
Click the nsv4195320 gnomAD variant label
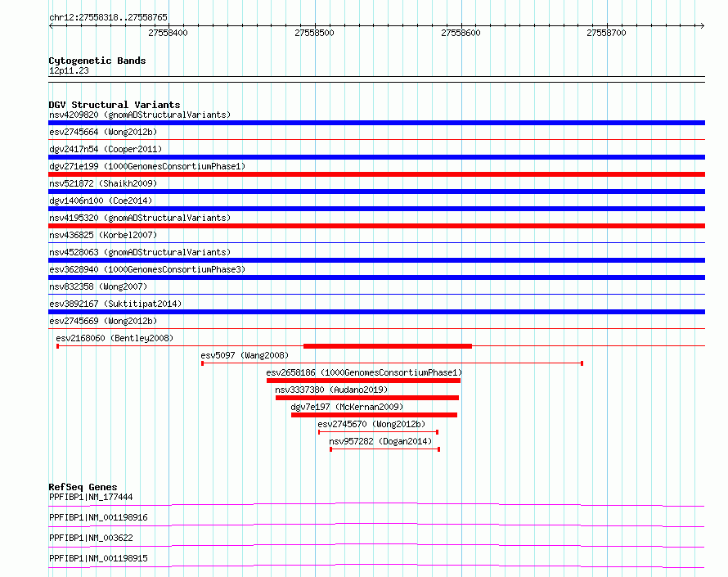[x=140, y=218]
